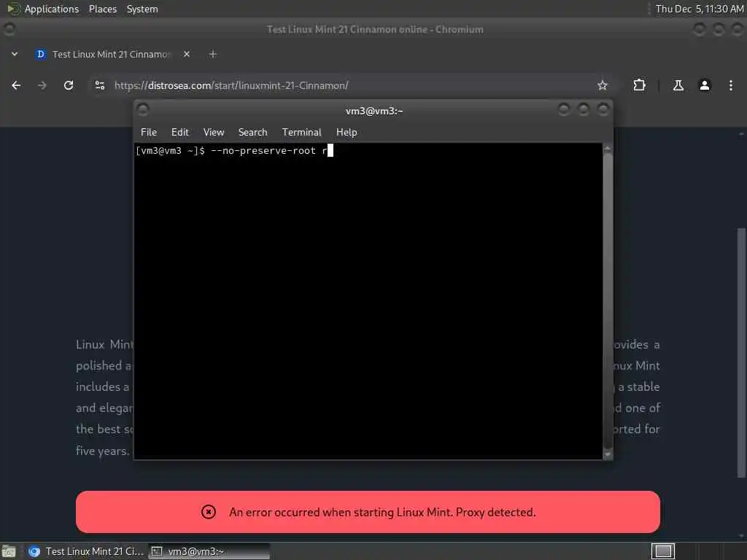Click the terminal command prompt line

(368, 151)
